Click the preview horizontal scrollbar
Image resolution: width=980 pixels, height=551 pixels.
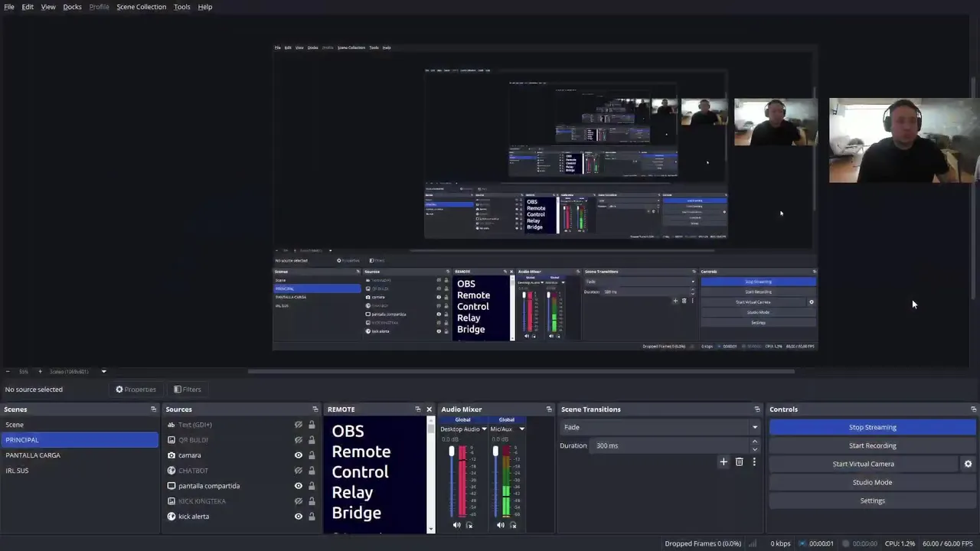[x=521, y=372]
